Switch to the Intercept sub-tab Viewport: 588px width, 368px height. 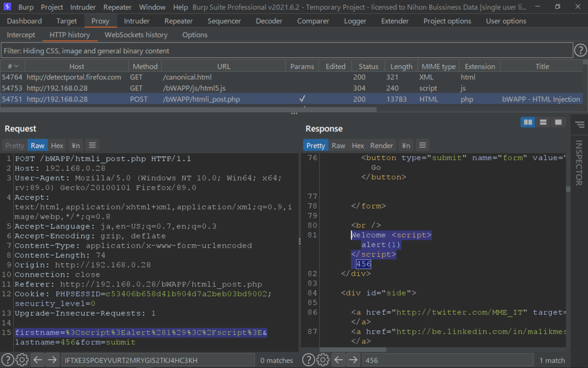coord(21,35)
